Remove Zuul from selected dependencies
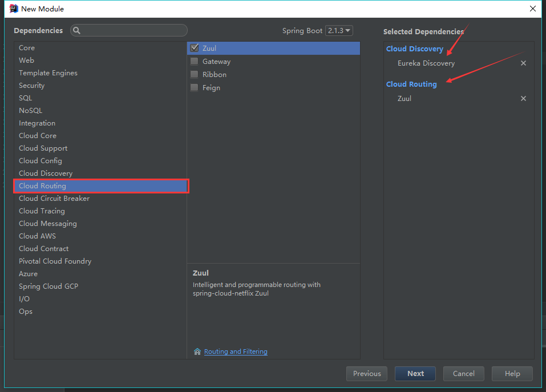 point(523,99)
